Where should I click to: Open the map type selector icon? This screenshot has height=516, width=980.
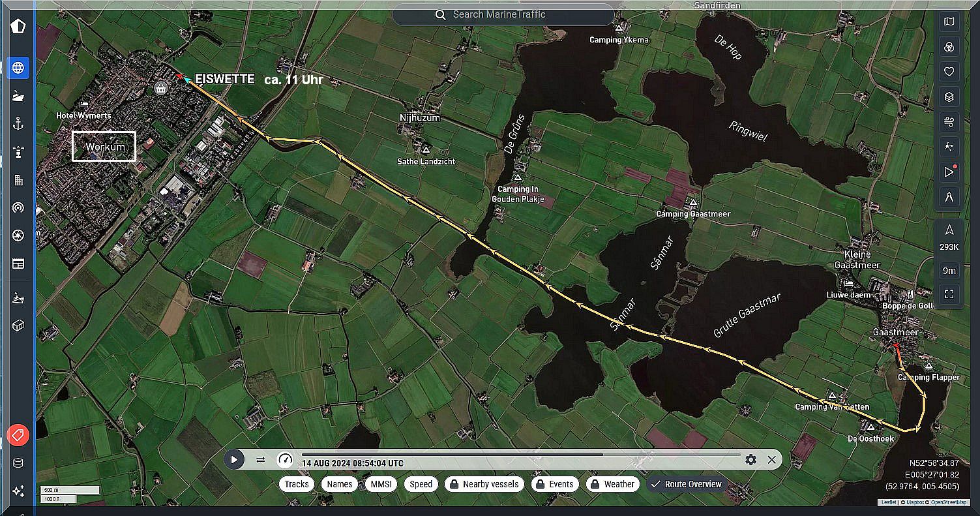pyautogui.click(x=949, y=22)
